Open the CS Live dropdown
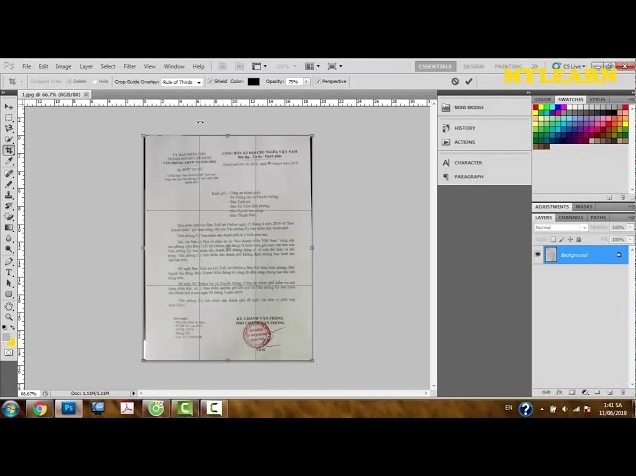The height and width of the screenshot is (476, 636). click(x=569, y=66)
